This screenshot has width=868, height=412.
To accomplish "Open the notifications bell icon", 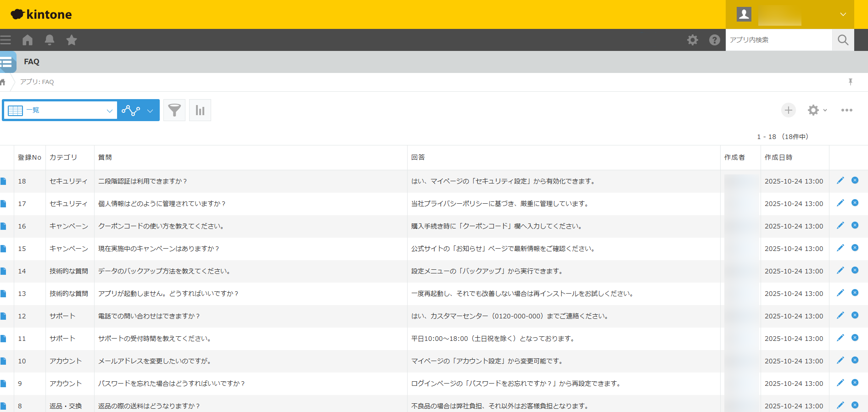I will pos(50,40).
